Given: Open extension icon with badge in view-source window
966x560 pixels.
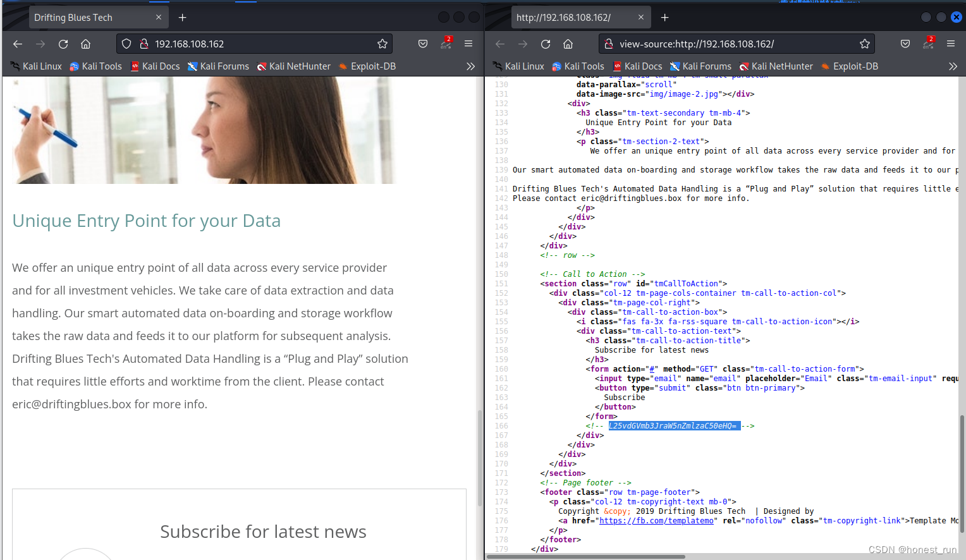Looking at the screenshot, I should [928, 44].
